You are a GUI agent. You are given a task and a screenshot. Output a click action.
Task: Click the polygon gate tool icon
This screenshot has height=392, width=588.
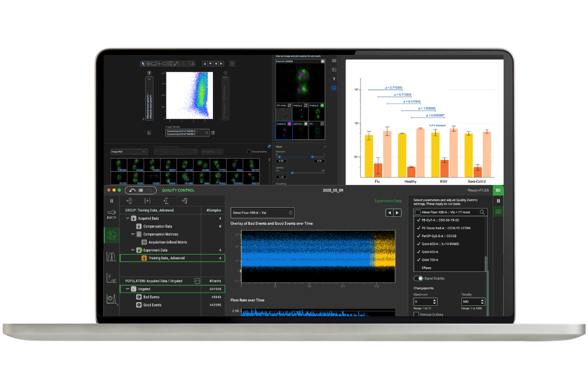tap(170, 63)
